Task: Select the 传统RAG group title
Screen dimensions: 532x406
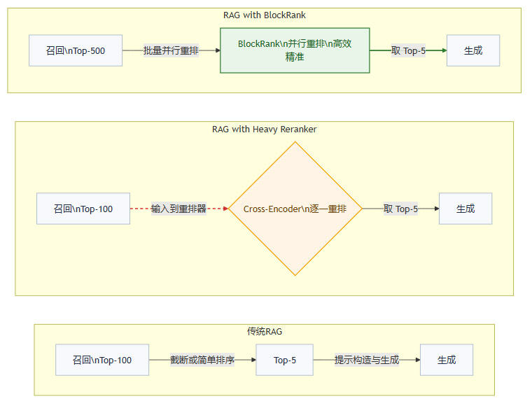Action: (x=264, y=331)
